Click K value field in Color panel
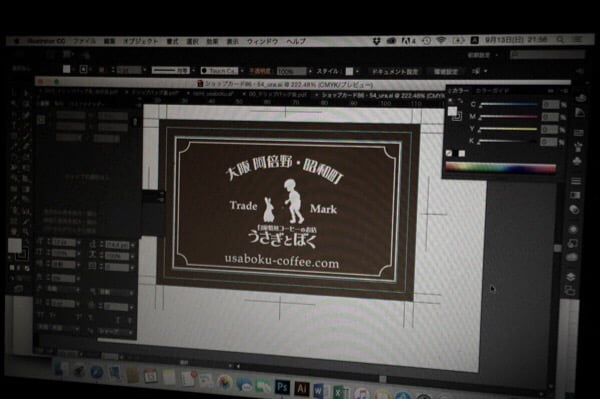This screenshot has width=600, height=399. point(548,142)
